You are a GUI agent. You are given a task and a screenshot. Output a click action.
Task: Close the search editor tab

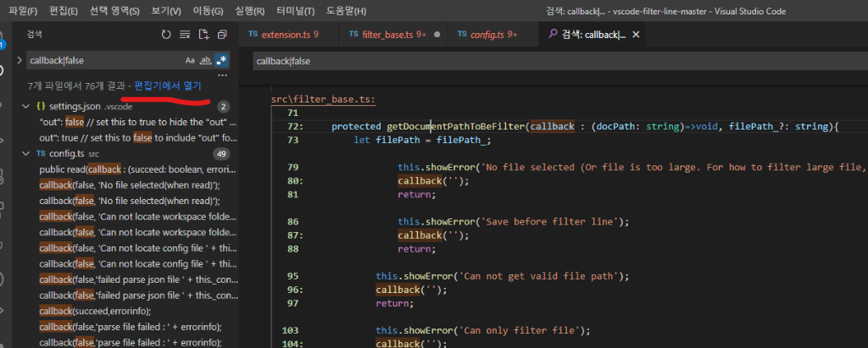click(x=636, y=35)
